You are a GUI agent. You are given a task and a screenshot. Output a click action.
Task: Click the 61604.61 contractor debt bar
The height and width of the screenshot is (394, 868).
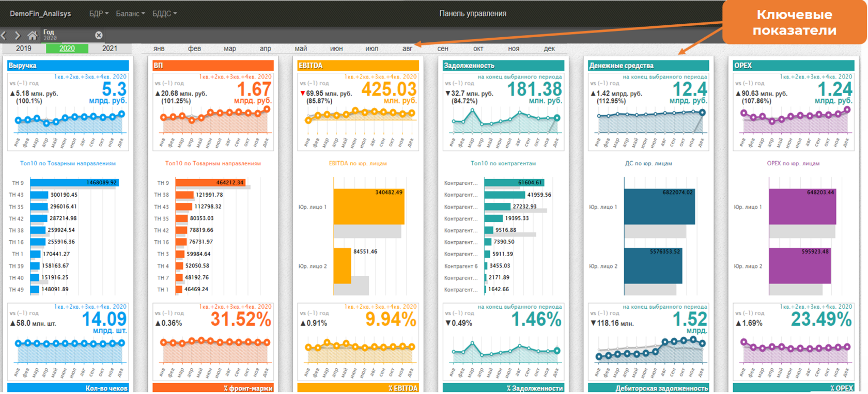[514, 182]
